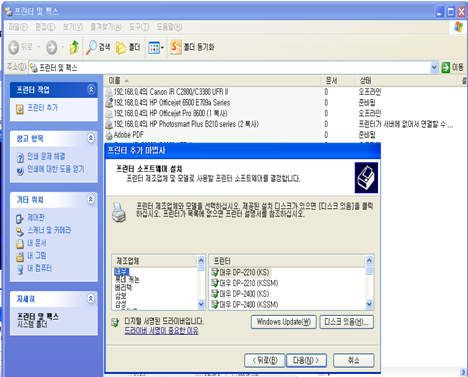Select printer 대우 DP-2400 (KSSM)
This screenshot has width=468, height=377.
click(x=249, y=304)
